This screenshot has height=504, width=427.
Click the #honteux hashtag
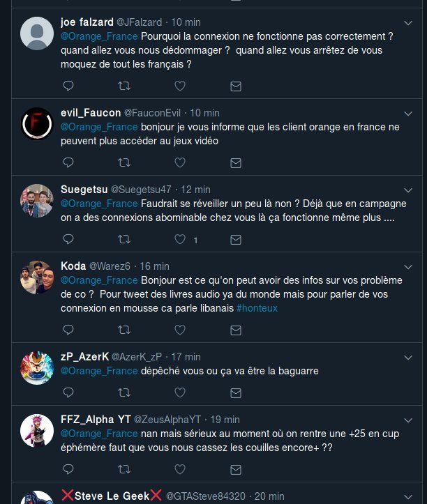point(257,307)
